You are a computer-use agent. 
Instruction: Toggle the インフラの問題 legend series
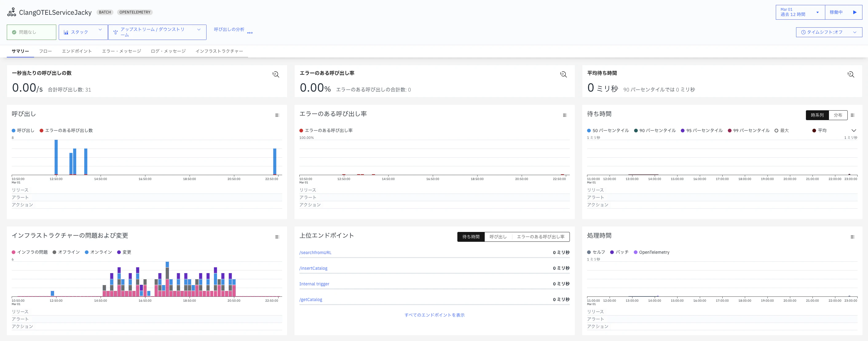click(x=30, y=252)
